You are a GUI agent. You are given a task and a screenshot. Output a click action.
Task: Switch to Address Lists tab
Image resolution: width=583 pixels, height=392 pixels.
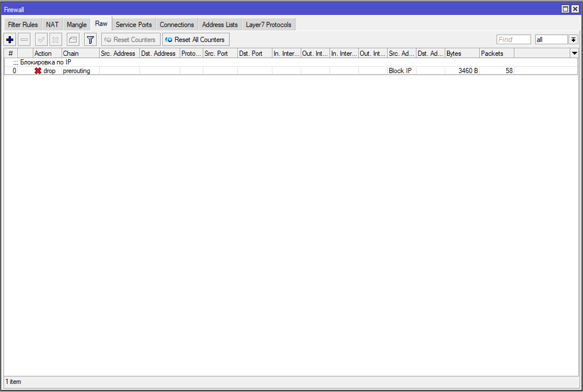tap(219, 25)
